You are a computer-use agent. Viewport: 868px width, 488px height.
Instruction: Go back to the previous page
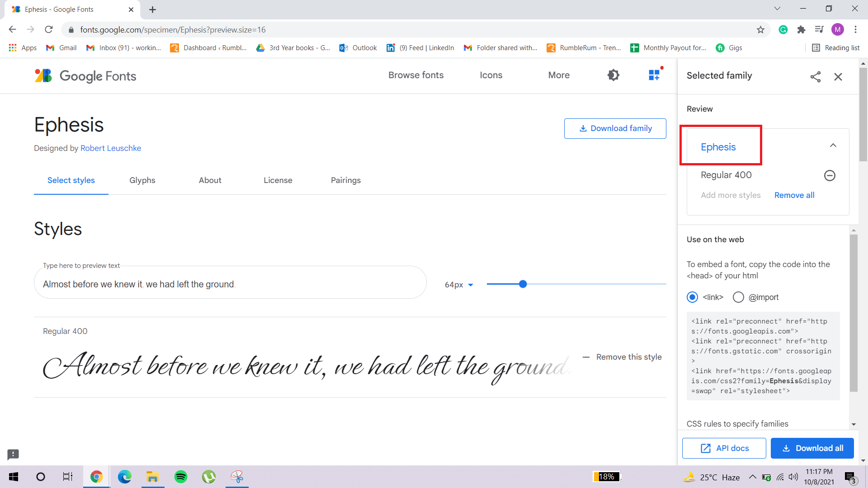(12, 30)
